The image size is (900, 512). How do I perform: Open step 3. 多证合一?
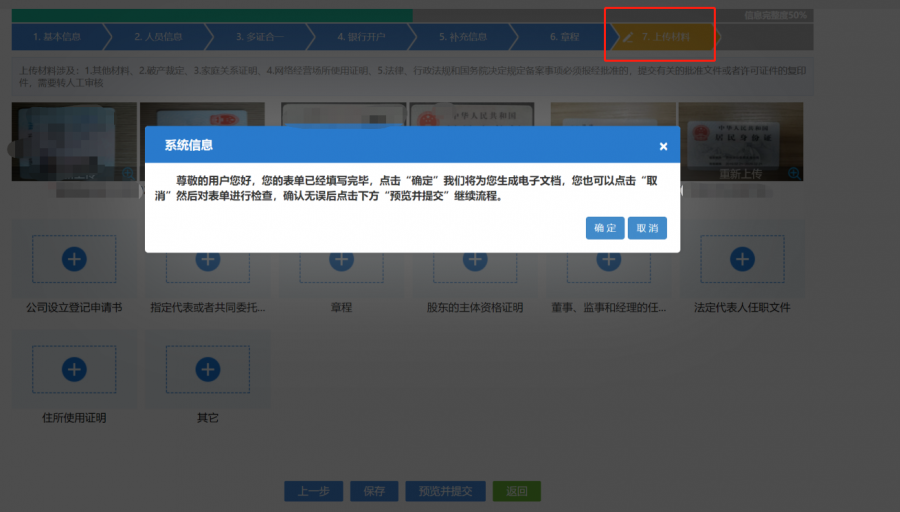(259, 37)
